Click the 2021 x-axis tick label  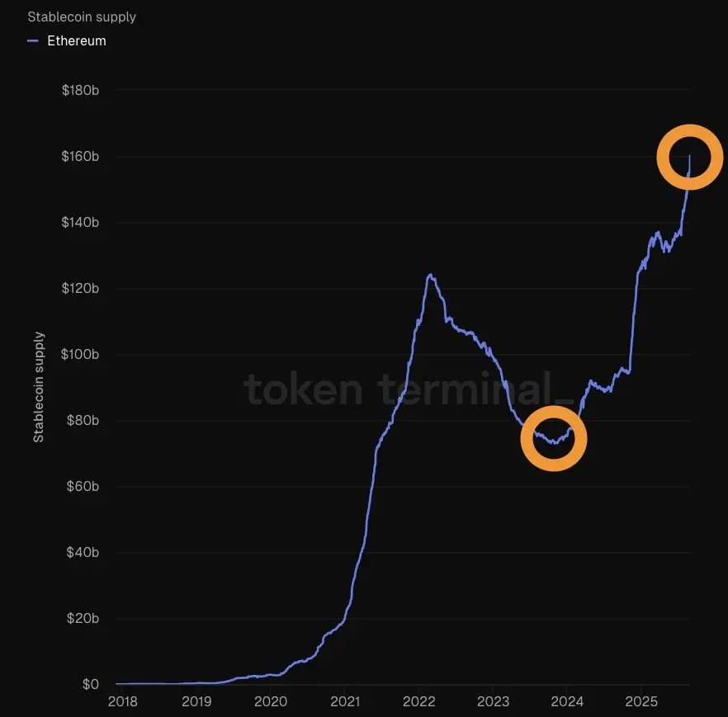point(345,701)
